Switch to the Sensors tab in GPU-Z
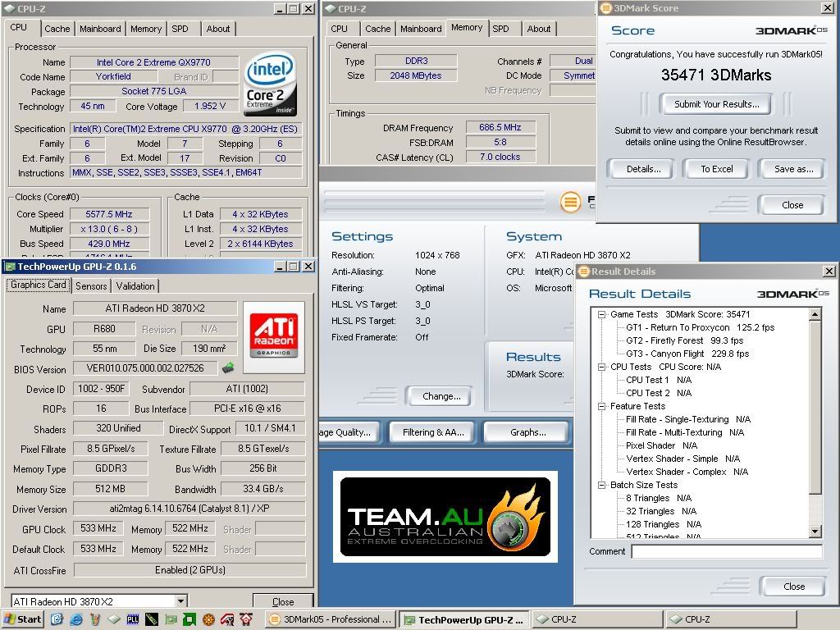This screenshot has width=840, height=630. click(x=91, y=285)
